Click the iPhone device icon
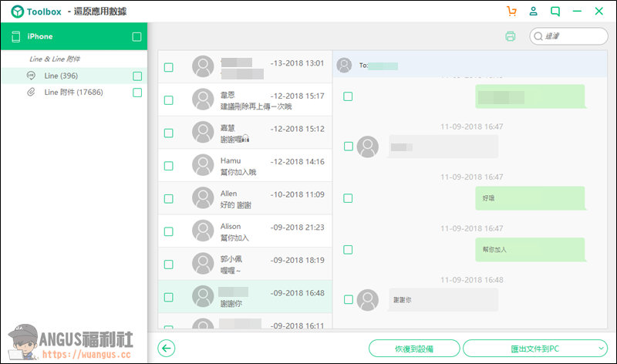 15,36
